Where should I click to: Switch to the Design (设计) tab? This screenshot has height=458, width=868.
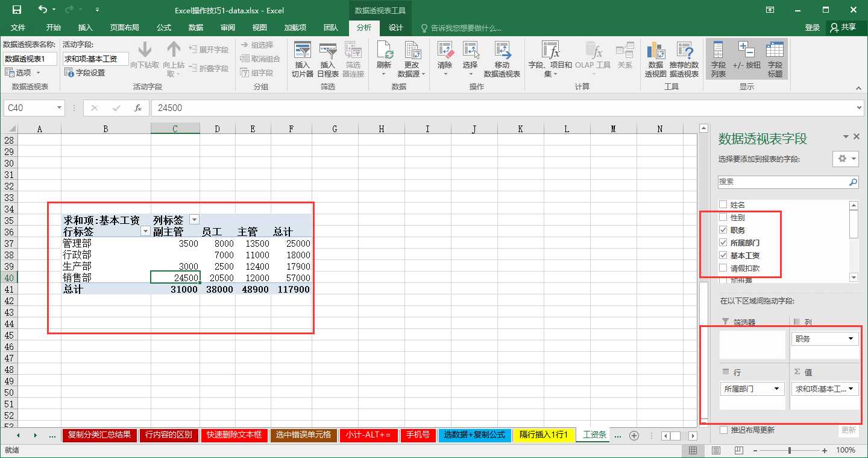click(x=396, y=28)
